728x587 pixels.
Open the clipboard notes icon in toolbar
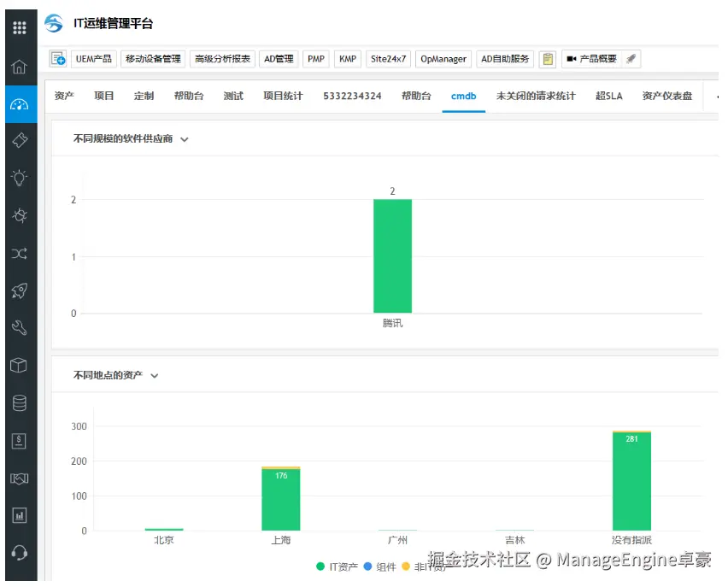click(x=548, y=59)
